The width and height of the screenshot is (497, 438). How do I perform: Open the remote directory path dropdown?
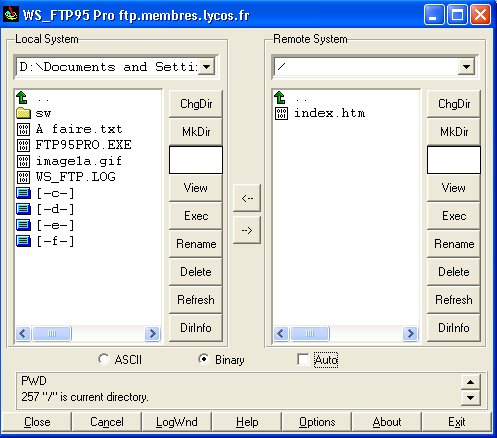click(x=466, y=67)
